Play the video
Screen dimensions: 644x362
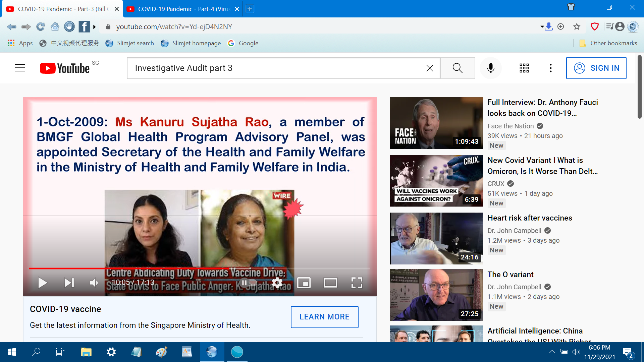pyautogui.click(x=42, y=283)
